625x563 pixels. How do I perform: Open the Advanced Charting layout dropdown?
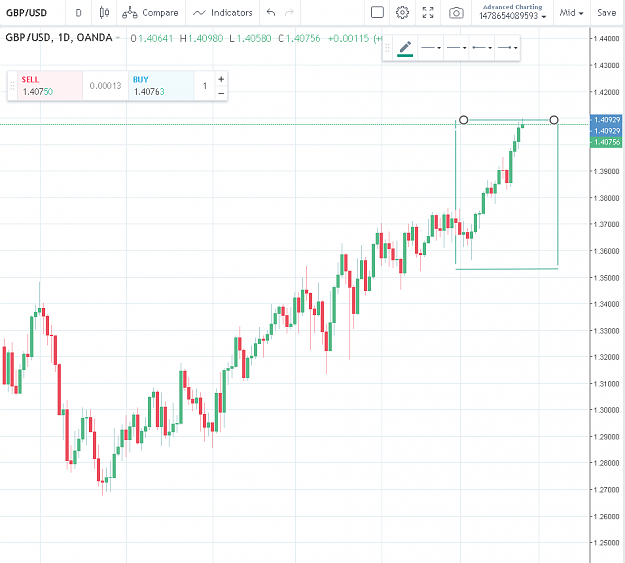[513, 12]
